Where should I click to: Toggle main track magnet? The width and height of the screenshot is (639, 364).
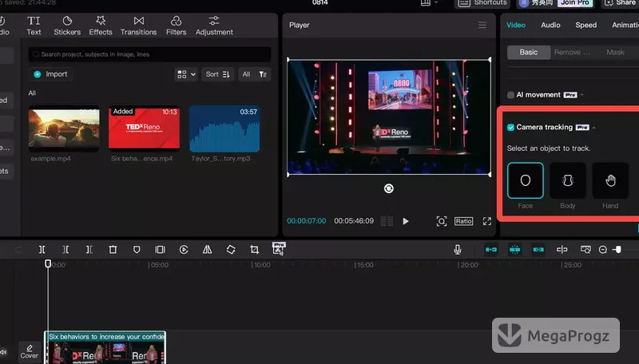click(x=491, y=250)
